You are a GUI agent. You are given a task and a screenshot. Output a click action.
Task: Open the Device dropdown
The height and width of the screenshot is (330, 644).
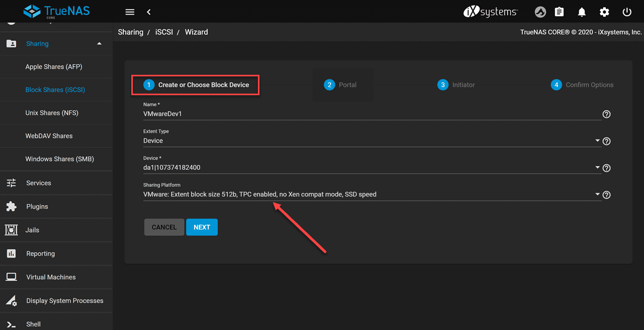pos(371,168)
